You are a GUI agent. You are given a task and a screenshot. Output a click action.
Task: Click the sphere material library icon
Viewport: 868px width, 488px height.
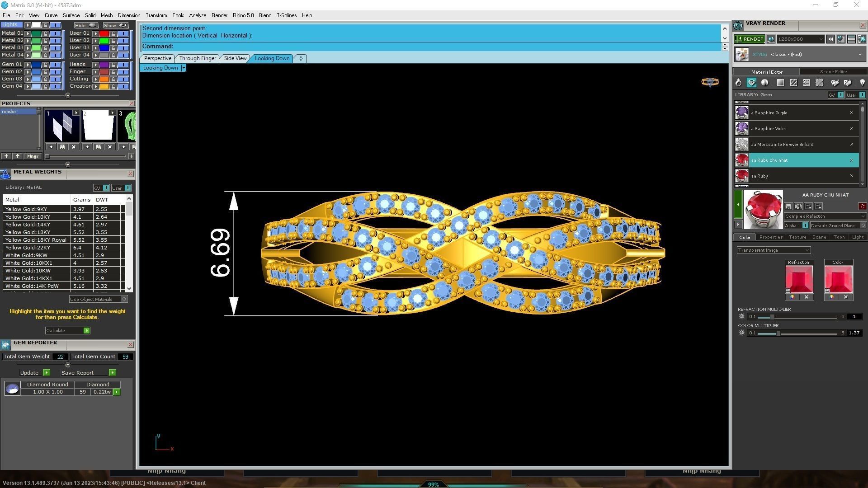[x=764, y=83]
